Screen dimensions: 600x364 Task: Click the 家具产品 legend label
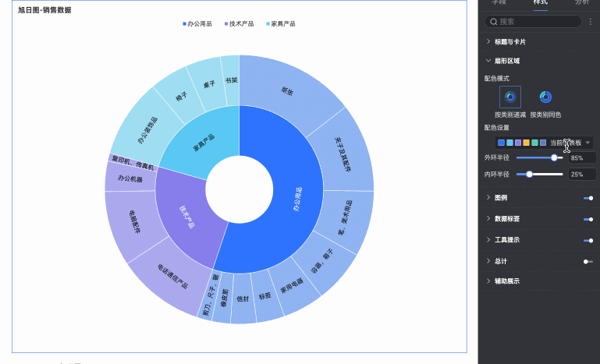click(x=283, y=23)
